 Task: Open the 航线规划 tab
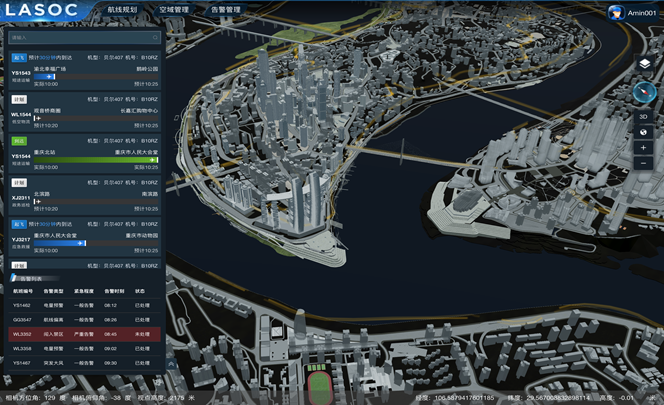[125, 9]
